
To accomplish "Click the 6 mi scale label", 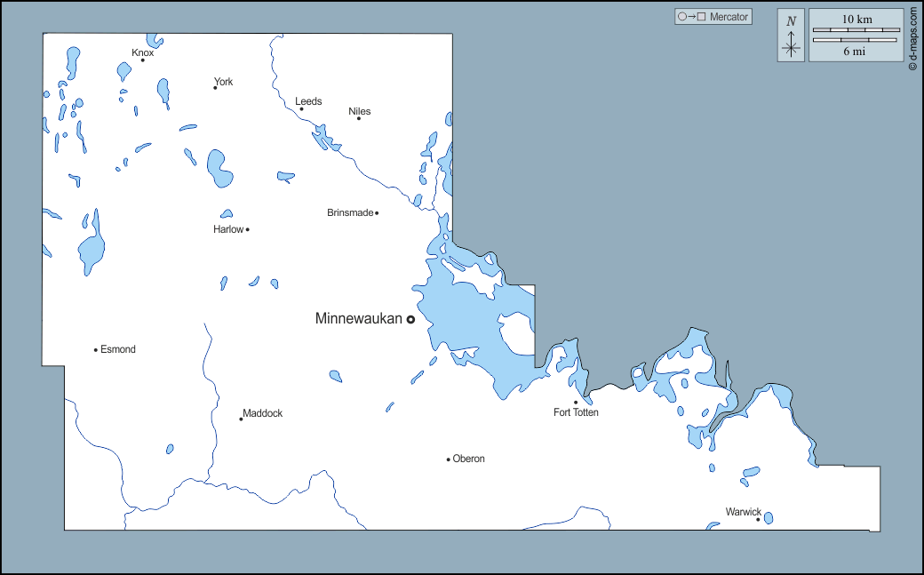I will pos(855,52).
